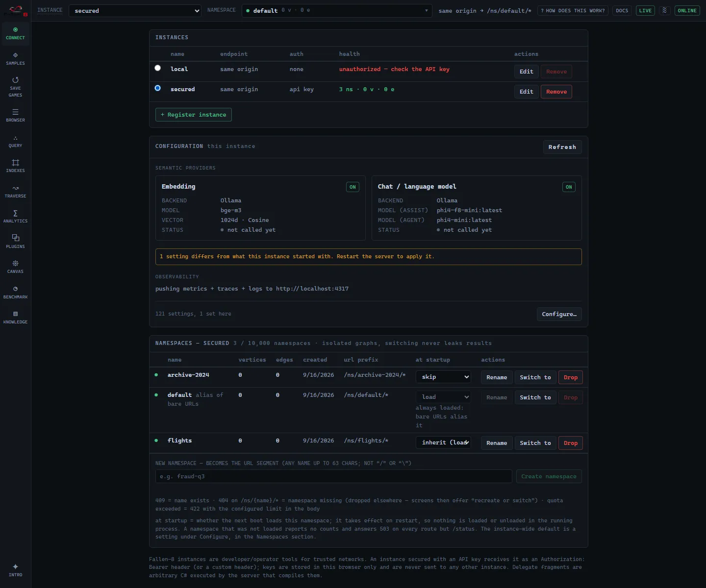Viewport: 706px width, 588px height.
Task: Select the secured instance radio button
Action: click(157, 88)
